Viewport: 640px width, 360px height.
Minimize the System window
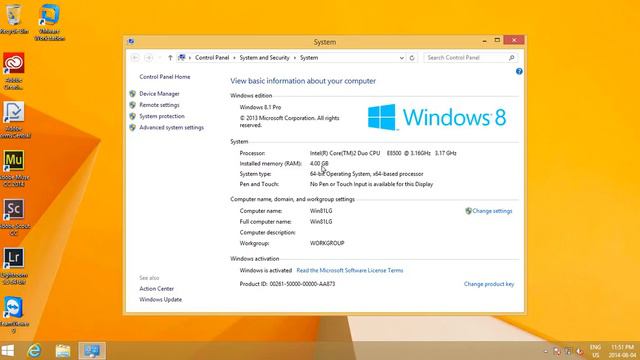tap(484, 40)
